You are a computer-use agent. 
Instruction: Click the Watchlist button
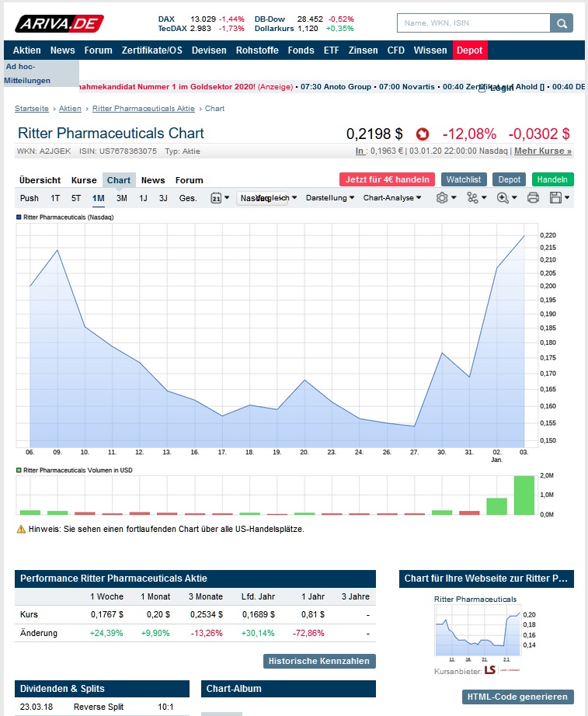click(x=464, y=179)
